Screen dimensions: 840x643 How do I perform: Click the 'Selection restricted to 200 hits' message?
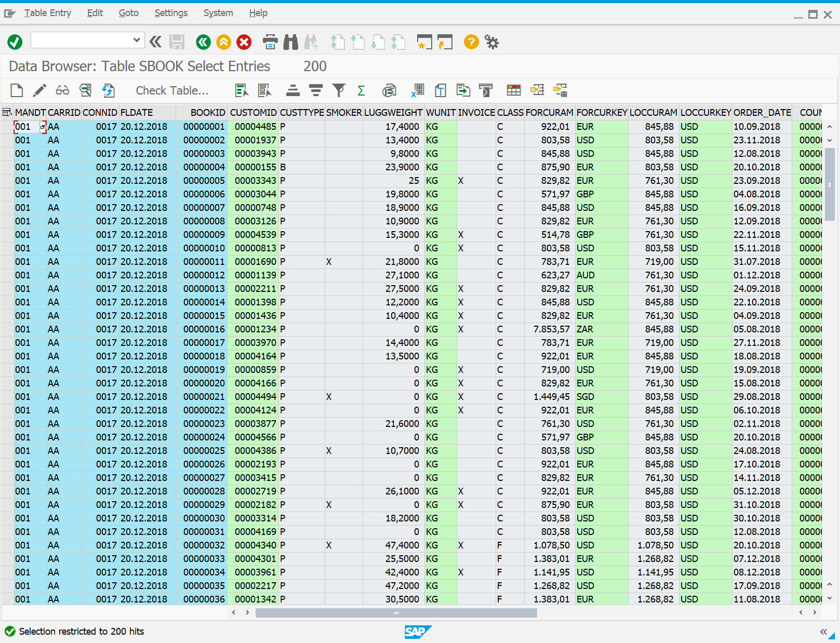(x=82, y=632)
